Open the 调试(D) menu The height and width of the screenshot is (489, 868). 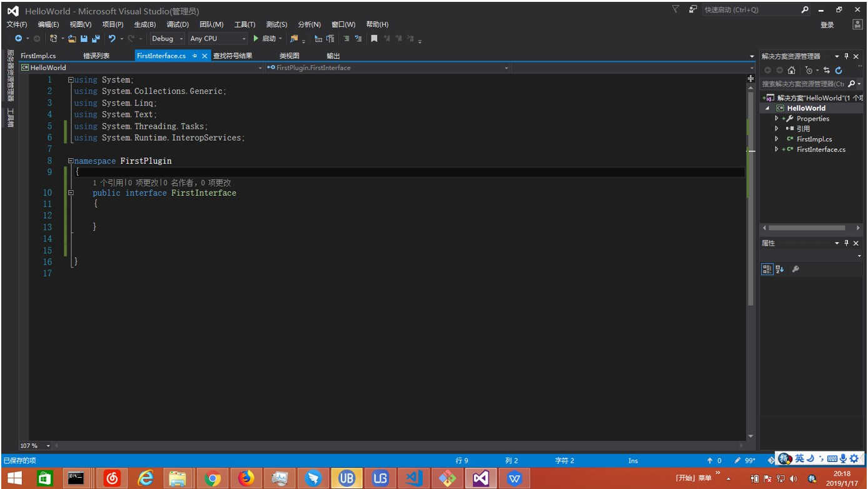(178, 24)
